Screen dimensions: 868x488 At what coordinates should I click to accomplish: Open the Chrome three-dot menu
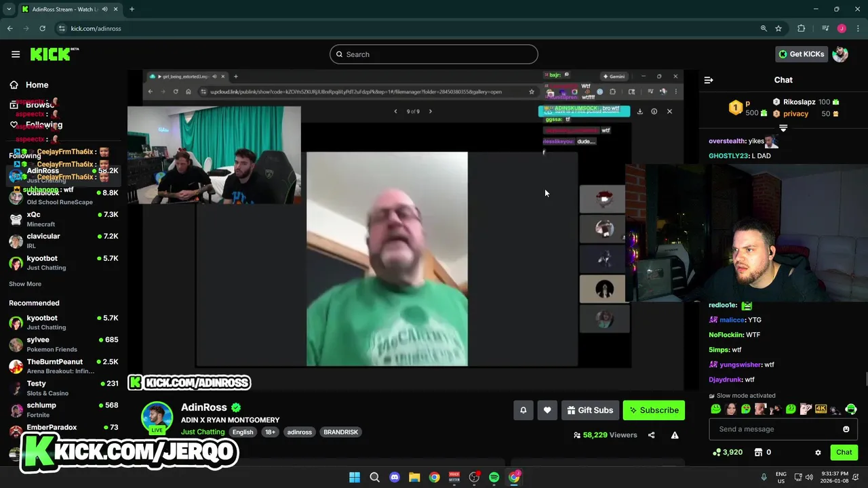pyautogui.click(x=858, y=28)
